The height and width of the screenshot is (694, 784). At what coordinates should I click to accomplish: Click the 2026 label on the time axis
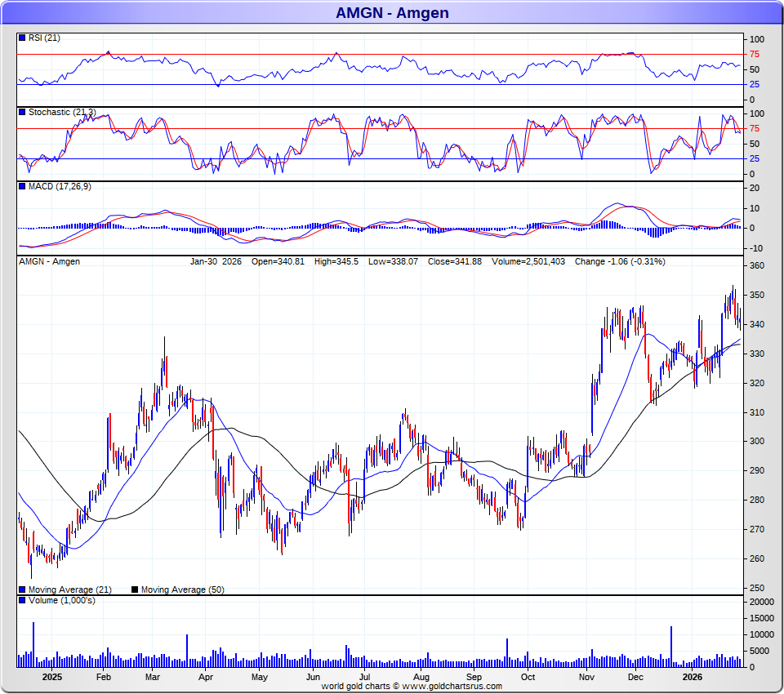pyautogui.click(x=693, y=677)
